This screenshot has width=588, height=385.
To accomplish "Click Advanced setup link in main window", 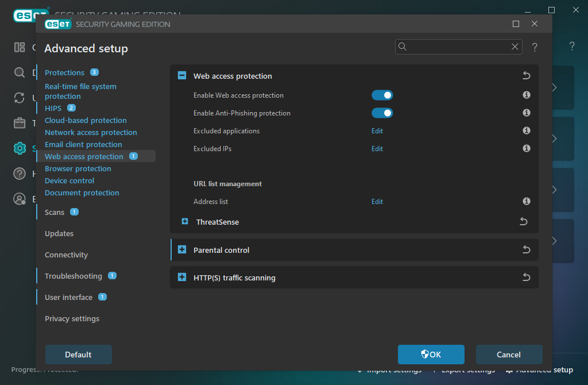I will [x=539, y=370].
